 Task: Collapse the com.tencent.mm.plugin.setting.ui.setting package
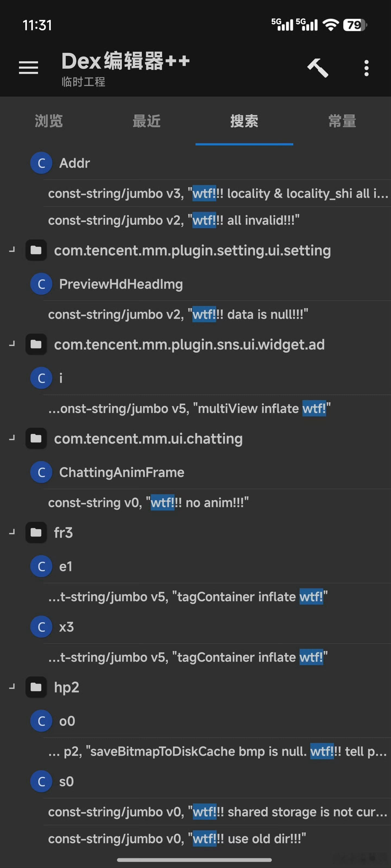[x=12, y=250]
